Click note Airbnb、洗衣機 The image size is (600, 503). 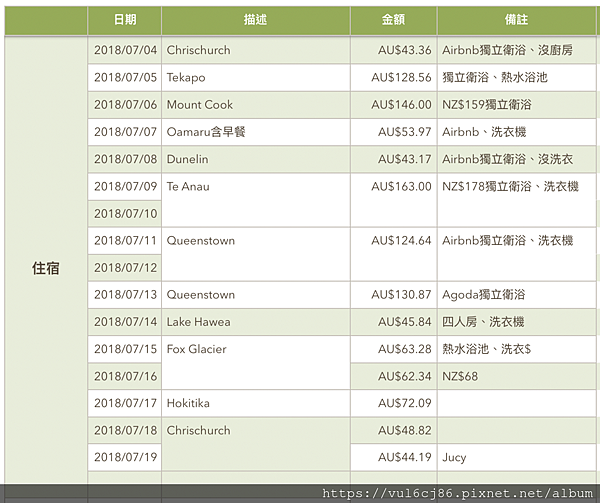pyautogui.click(x=517, y=132)
